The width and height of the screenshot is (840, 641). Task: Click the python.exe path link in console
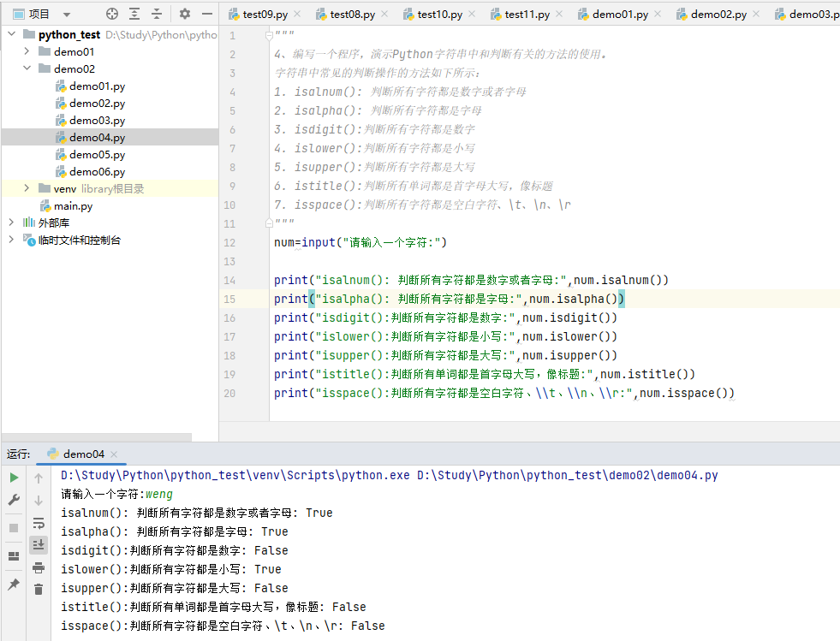pos(235,476)
